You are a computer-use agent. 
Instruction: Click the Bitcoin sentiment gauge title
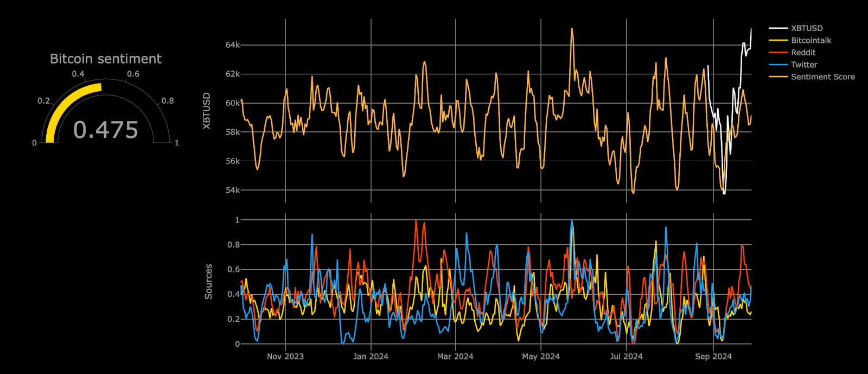coord(106,59)
